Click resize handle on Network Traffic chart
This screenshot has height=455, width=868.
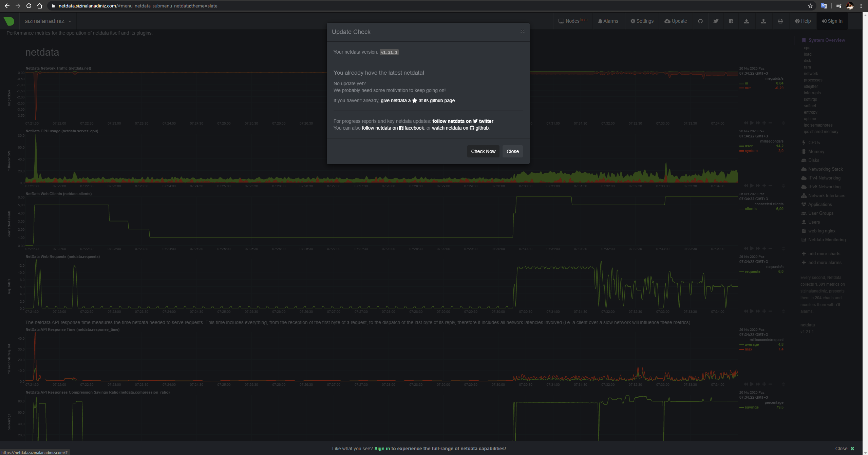(x=784, y=123)
